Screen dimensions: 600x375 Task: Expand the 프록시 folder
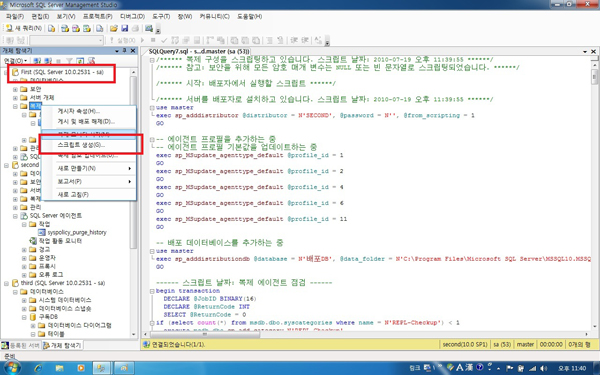click(x=24, y=266)
